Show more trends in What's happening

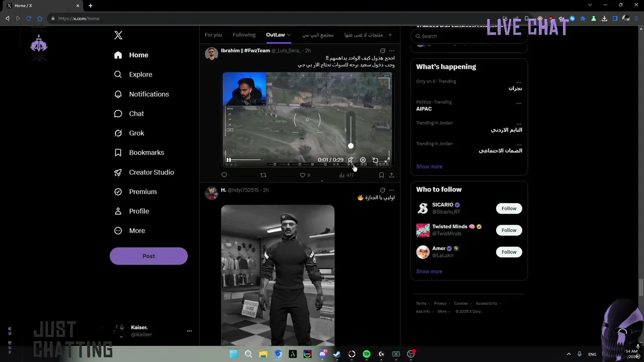[x=429, y=166]
